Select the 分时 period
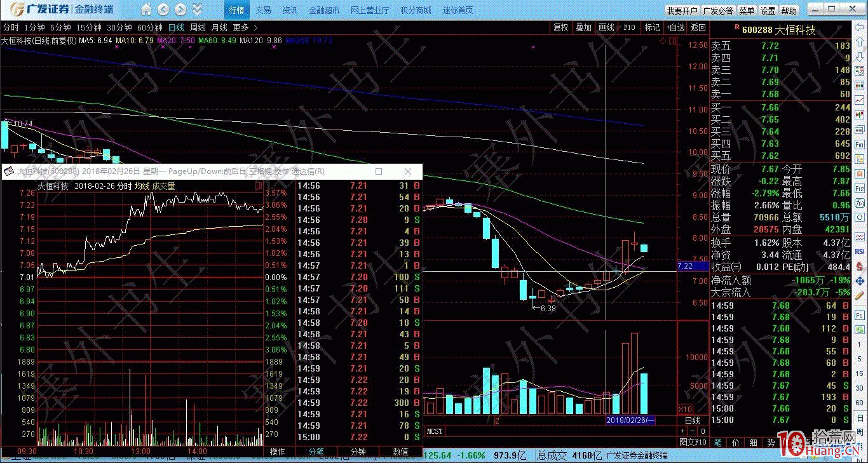Screen dimensions: 868x463 pyautogui.click(x=10, y=28)
